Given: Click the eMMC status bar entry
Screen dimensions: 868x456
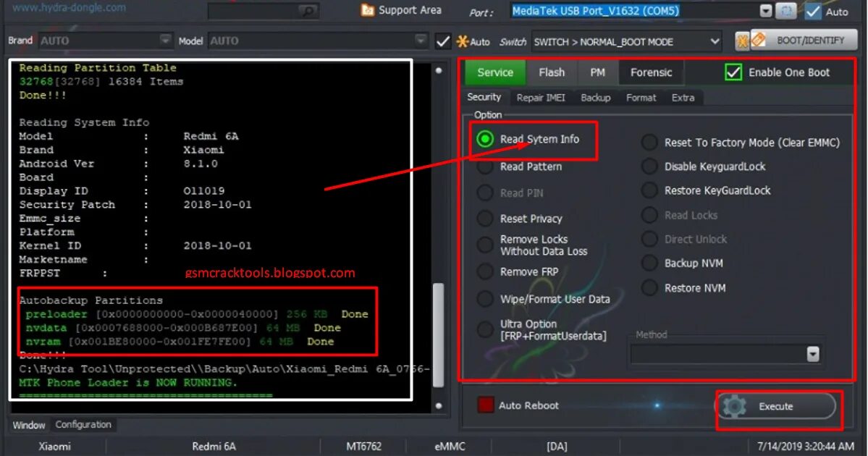Looking at the screenshot, I should 450,446.
